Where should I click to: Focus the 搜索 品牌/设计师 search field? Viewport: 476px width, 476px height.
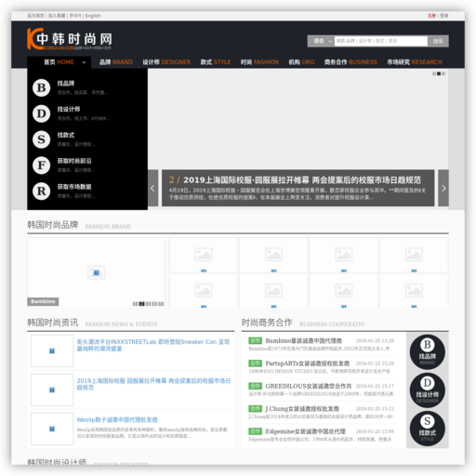pyautogui.click(x=381, y=41)
